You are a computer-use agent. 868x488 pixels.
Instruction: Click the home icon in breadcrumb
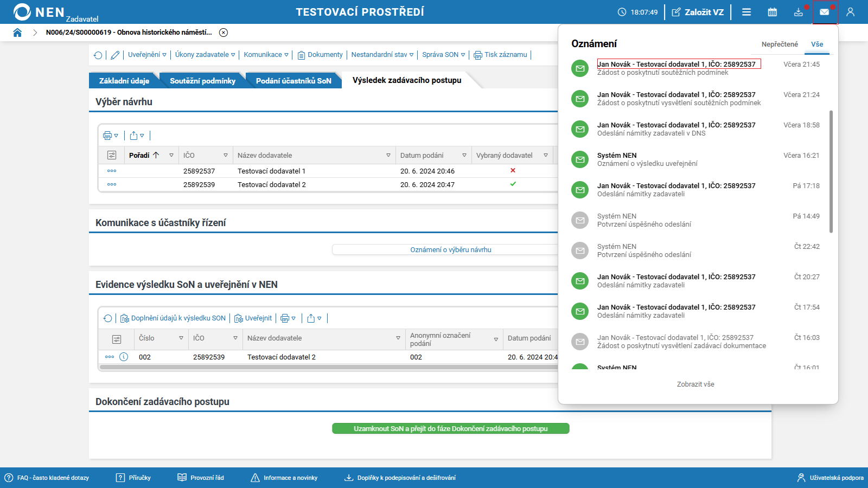point(17,33)
